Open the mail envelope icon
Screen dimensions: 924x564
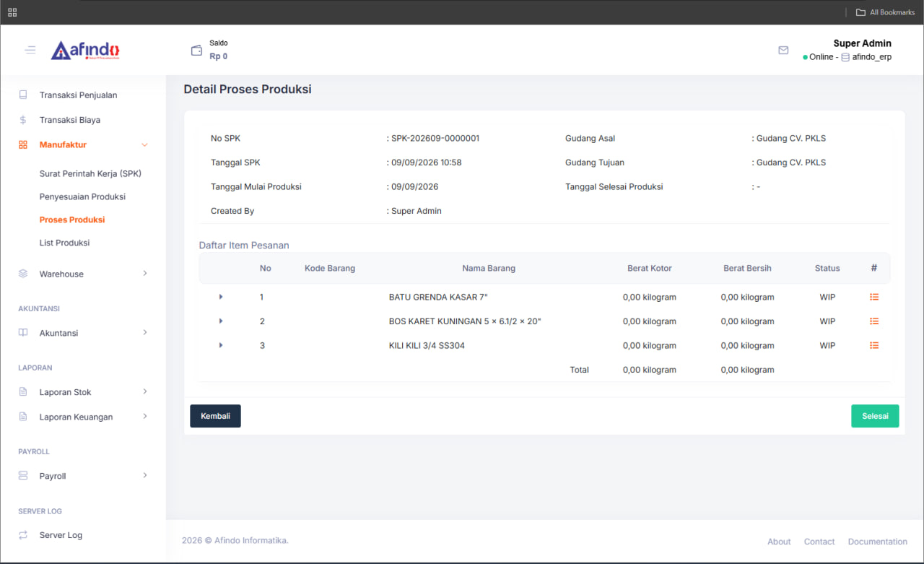click(783, 51)
